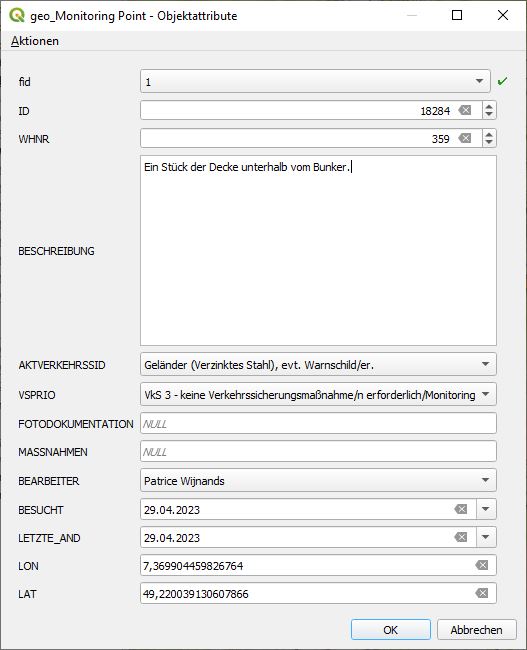Maximize the Objektattribute window
This screenshot has width=527, height=650.
[x=457, y=15]
